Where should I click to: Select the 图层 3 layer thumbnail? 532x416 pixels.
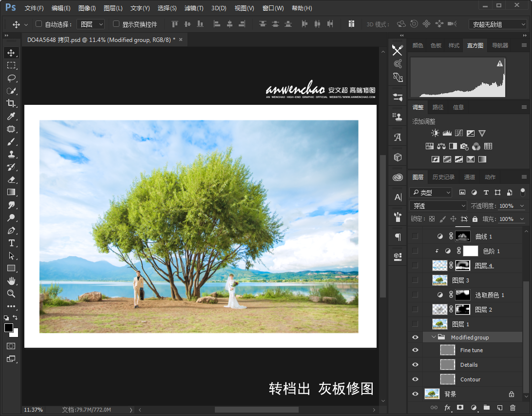pos(440,280)
